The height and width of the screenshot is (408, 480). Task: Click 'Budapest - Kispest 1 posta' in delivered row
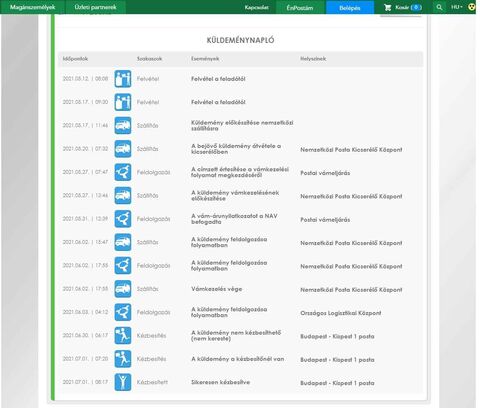tap(337, 383)
